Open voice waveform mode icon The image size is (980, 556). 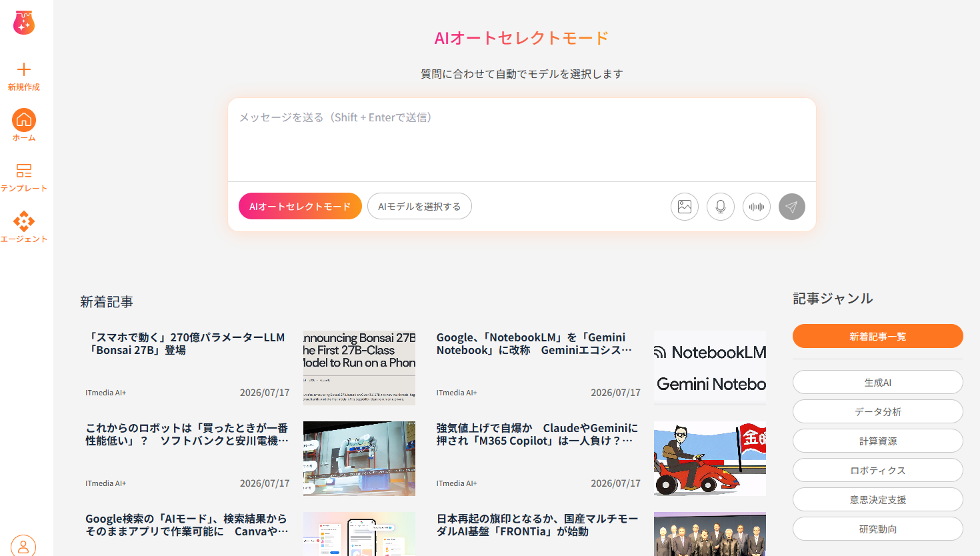pyautogui.click(x=757, y=207)
